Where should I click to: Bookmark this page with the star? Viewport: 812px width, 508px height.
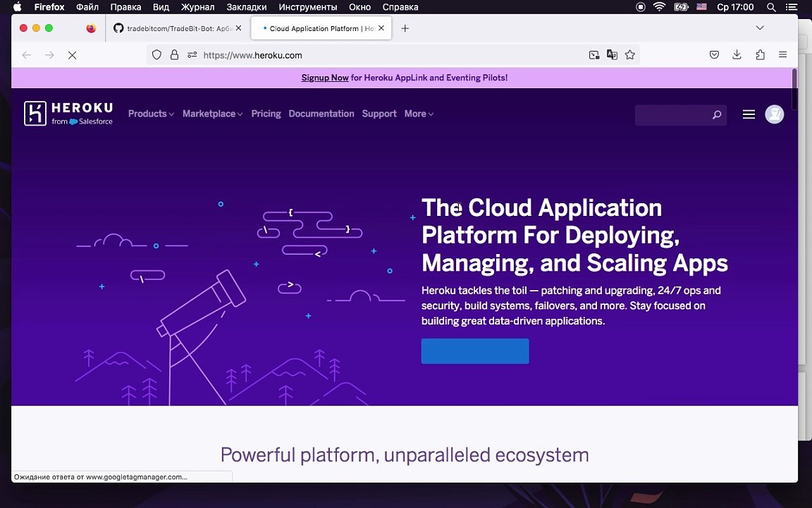click(629, 55)
